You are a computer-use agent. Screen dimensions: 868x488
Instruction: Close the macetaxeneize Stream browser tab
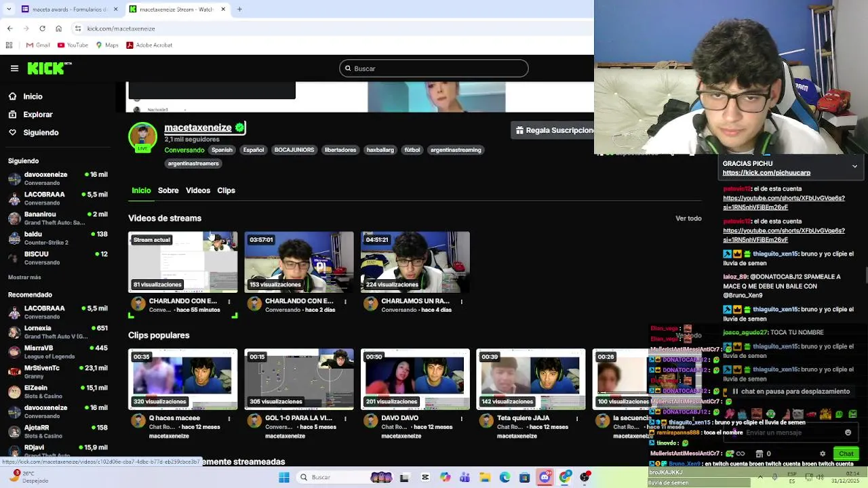click(x=223, y=9)
